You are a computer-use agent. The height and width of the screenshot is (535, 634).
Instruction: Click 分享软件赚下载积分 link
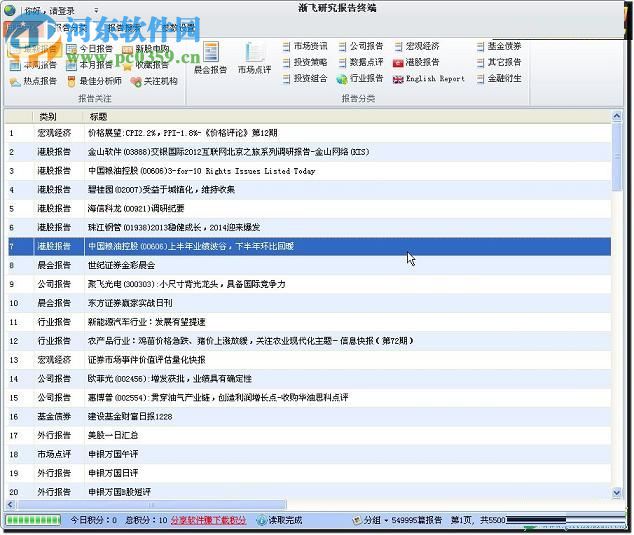[x=208, y=520]
